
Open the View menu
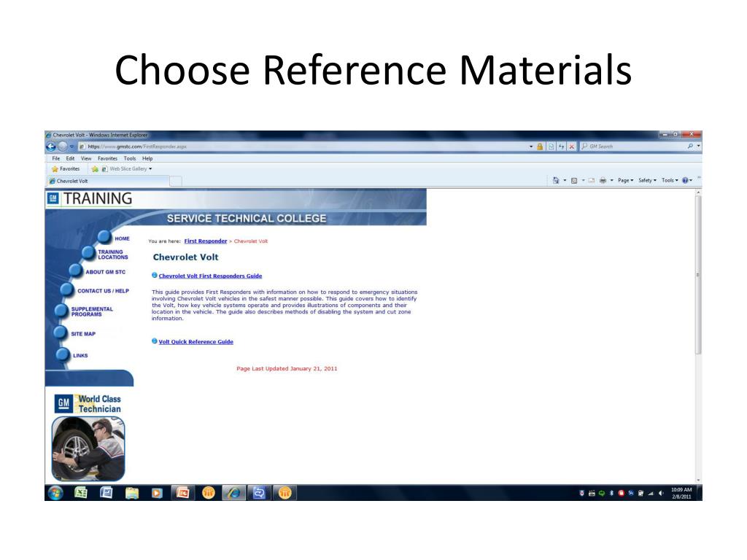pyautogui.click(x=86, y=158)
